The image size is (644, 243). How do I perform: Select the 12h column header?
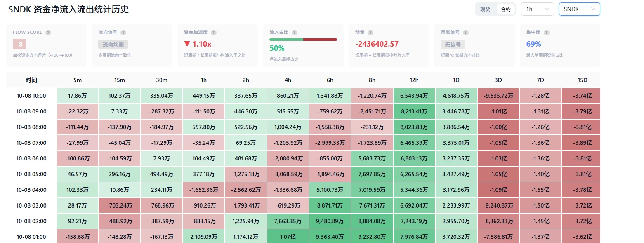(414, 80)
